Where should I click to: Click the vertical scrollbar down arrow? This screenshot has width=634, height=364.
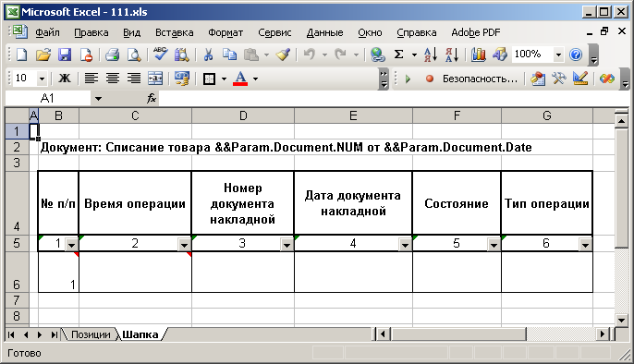[x=621, y=320]
